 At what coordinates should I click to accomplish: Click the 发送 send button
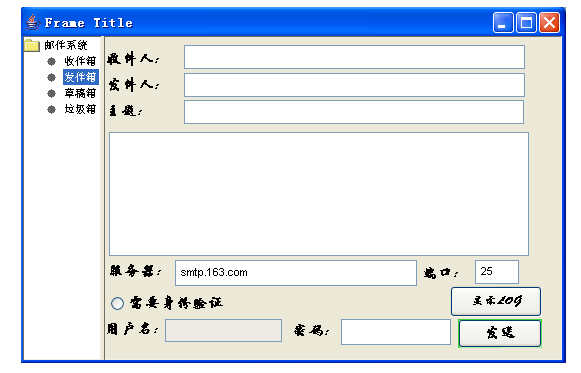500,333
